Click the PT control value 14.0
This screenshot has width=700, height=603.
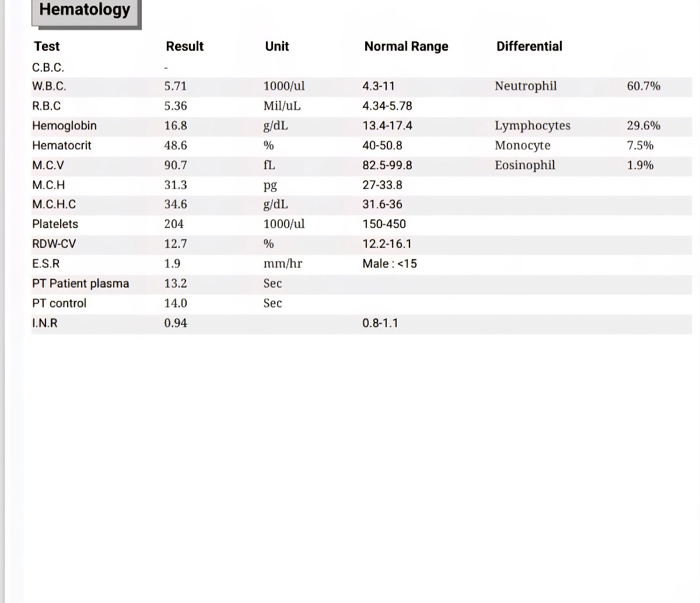click(176, 303)
